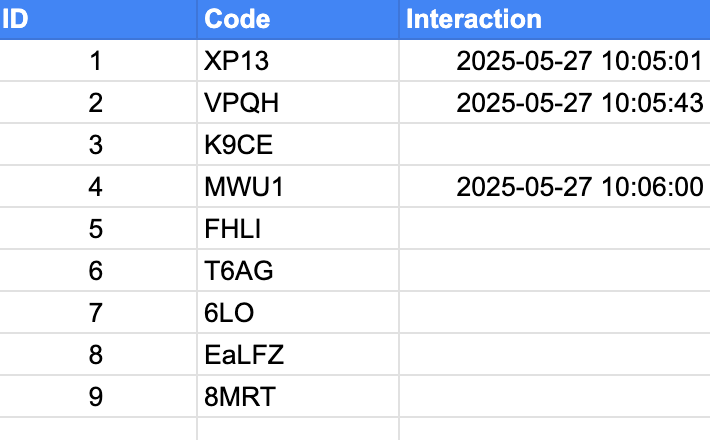
Task: Select the ID cell with value 1
Action: [98, 61]
